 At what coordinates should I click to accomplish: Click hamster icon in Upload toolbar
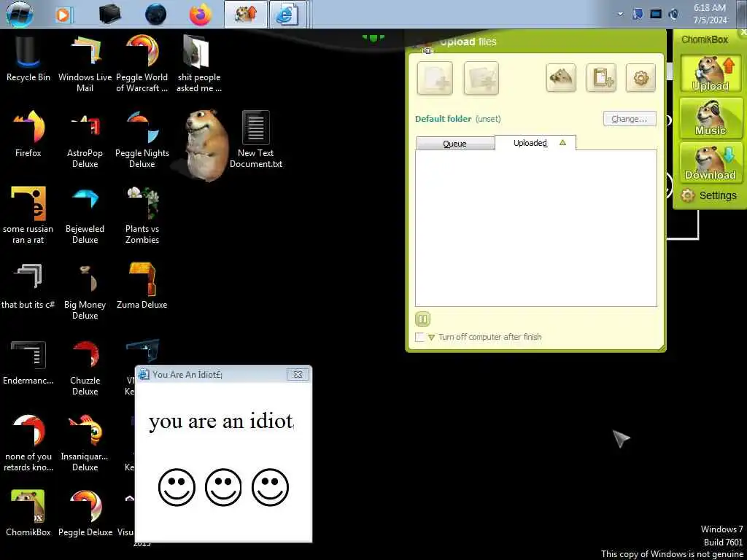(561, 77)
